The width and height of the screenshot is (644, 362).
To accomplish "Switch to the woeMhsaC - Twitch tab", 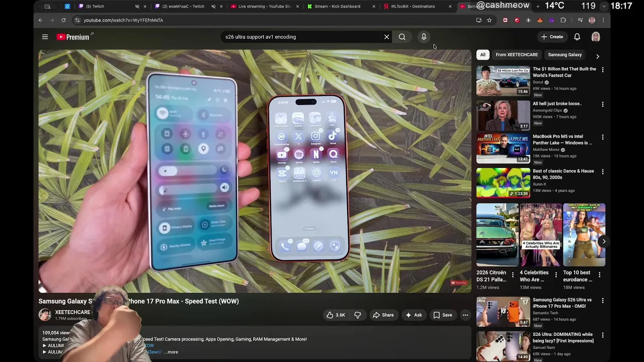I will (184, 7).
